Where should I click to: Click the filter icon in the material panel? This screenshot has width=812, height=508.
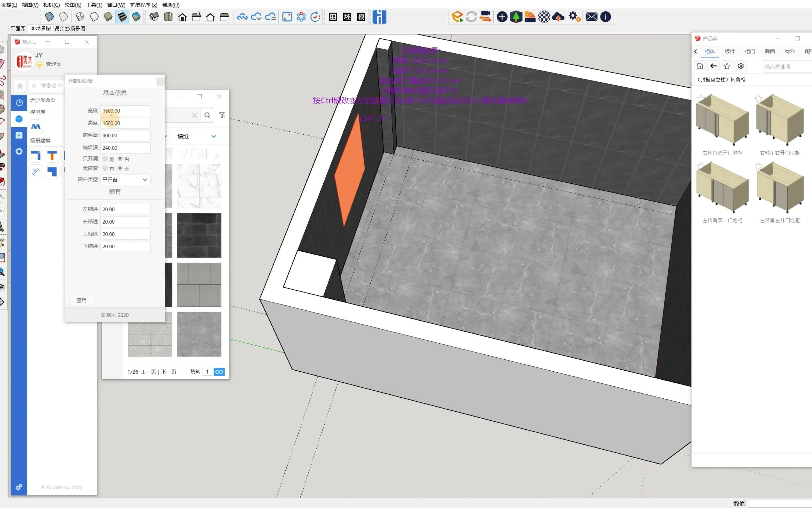(x=222, y=115)
